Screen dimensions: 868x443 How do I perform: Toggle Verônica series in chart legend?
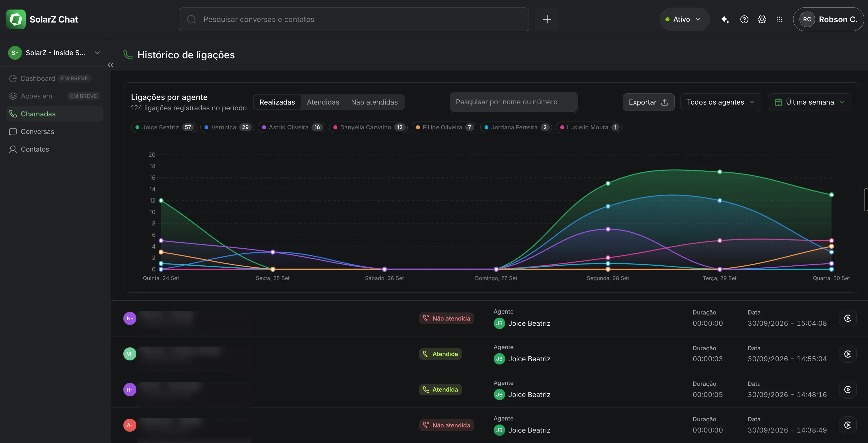(x=227, y=127)
